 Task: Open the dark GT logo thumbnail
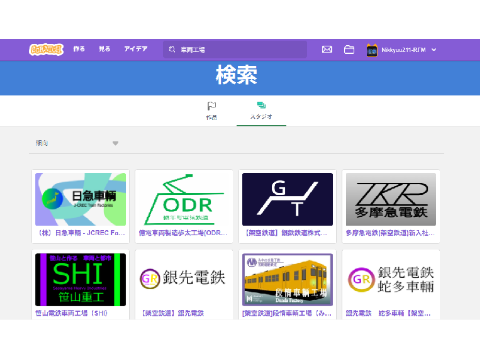click(287, 199)
